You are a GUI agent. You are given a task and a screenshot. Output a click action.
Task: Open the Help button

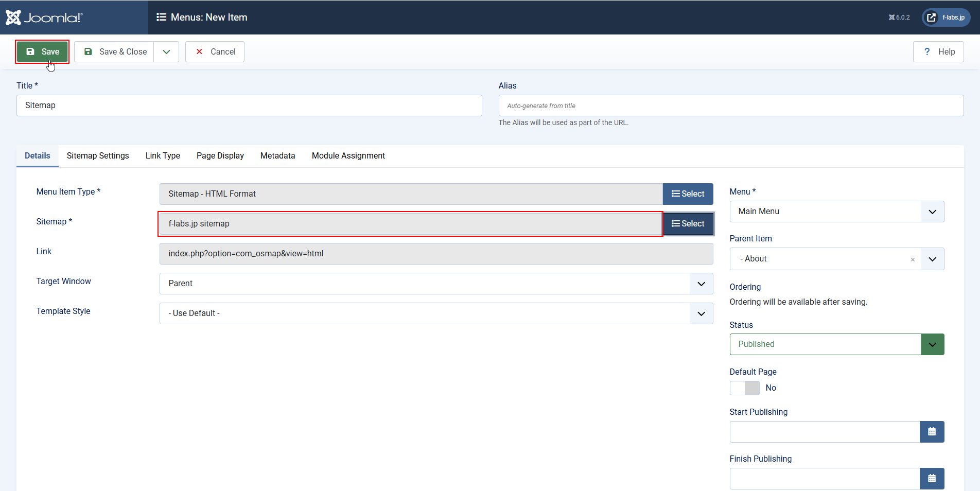(938, 51)
